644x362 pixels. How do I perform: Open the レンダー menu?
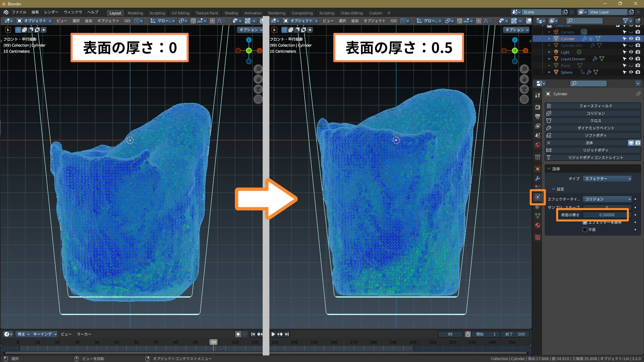(51, 12)
